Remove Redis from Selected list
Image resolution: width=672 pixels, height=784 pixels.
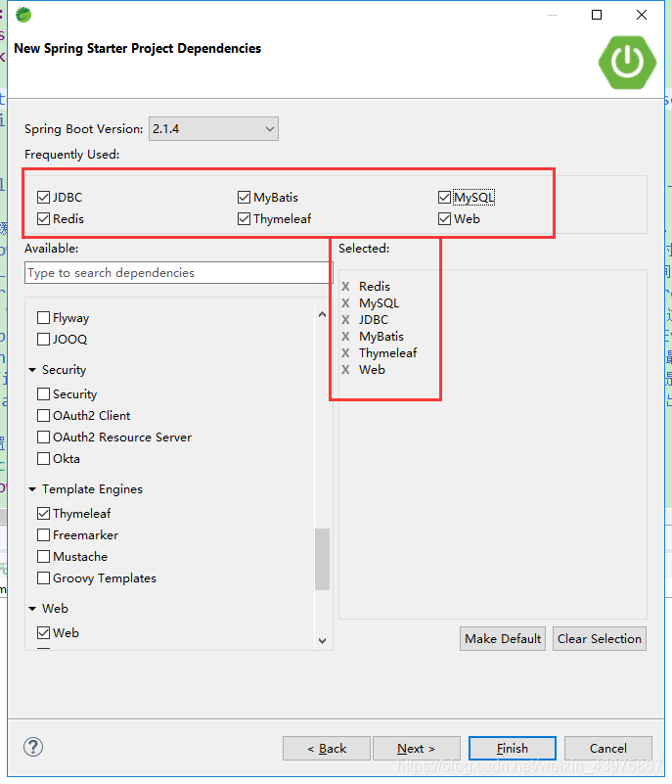pyautogui.click(x=345, y=287)
